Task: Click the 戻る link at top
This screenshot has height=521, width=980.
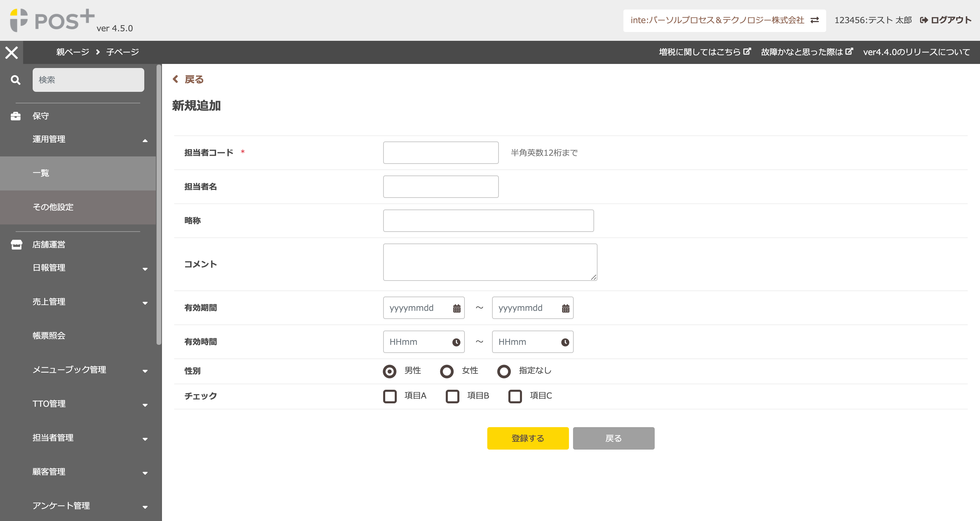Action: coord(194,79)
